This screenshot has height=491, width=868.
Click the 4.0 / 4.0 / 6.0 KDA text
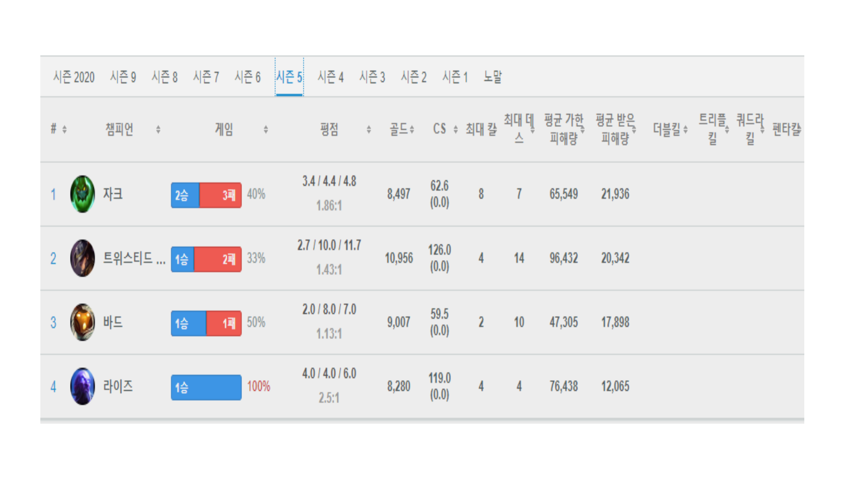coord(329,374)
